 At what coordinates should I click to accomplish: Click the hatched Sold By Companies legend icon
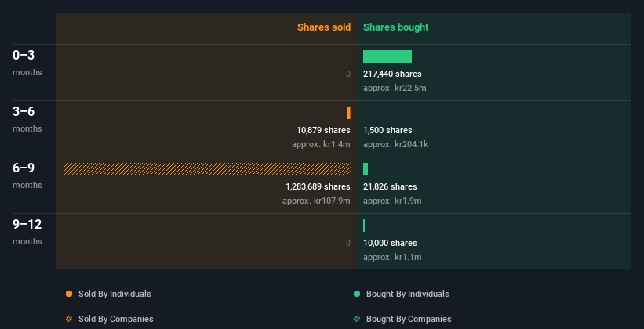click(x=69, y=319)
